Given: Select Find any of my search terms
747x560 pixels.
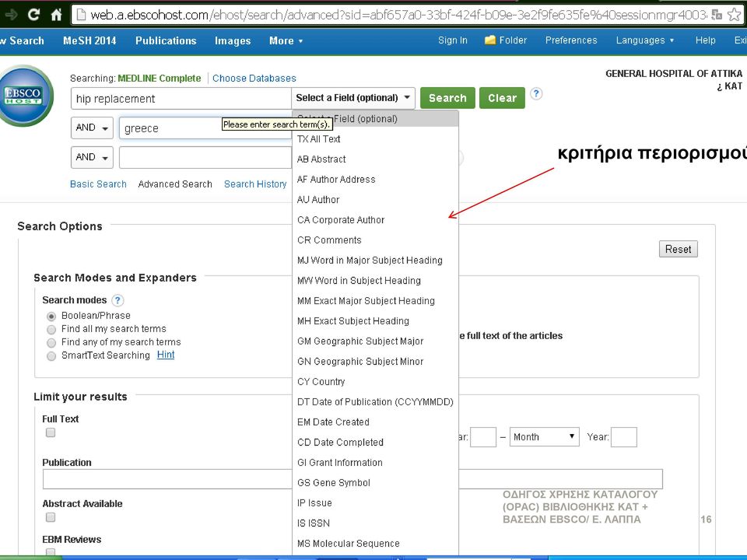Looking at the screenshot, I should [51, 343].
